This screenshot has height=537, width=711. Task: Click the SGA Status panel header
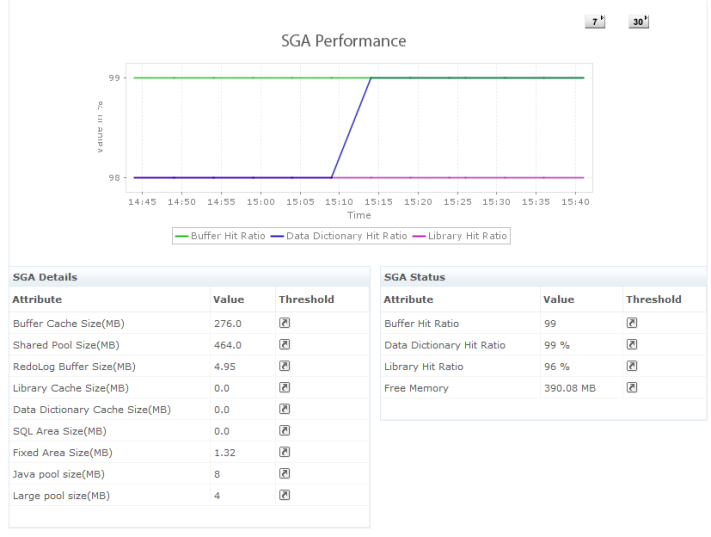(415, 277)
